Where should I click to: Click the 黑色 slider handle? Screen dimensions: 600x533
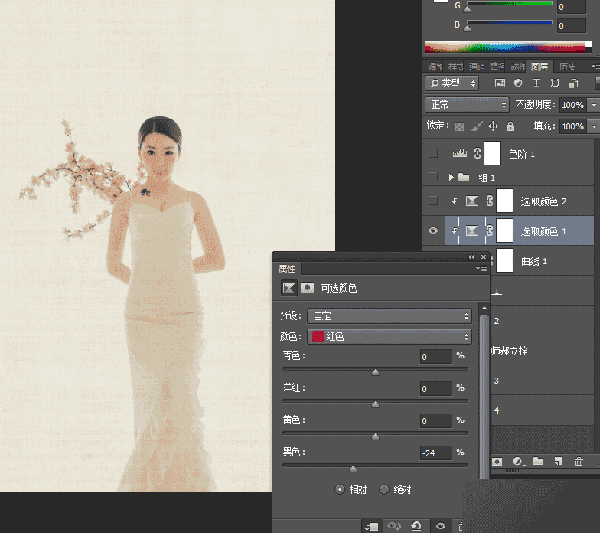click(x=352, y=467)
